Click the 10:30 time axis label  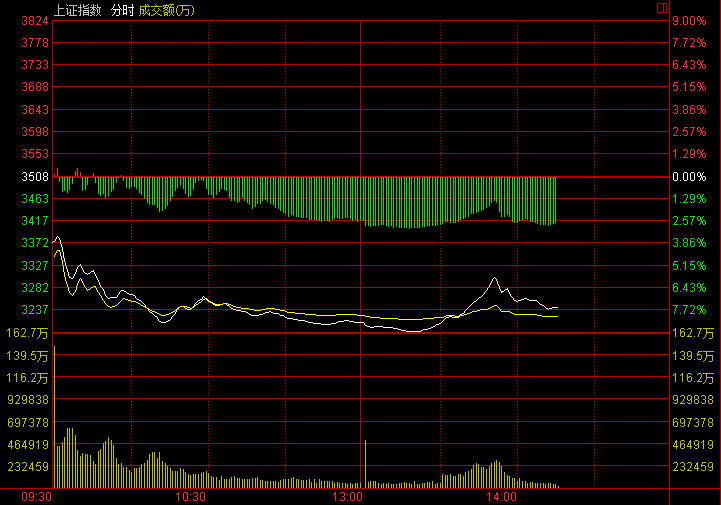tap(190, 496)
